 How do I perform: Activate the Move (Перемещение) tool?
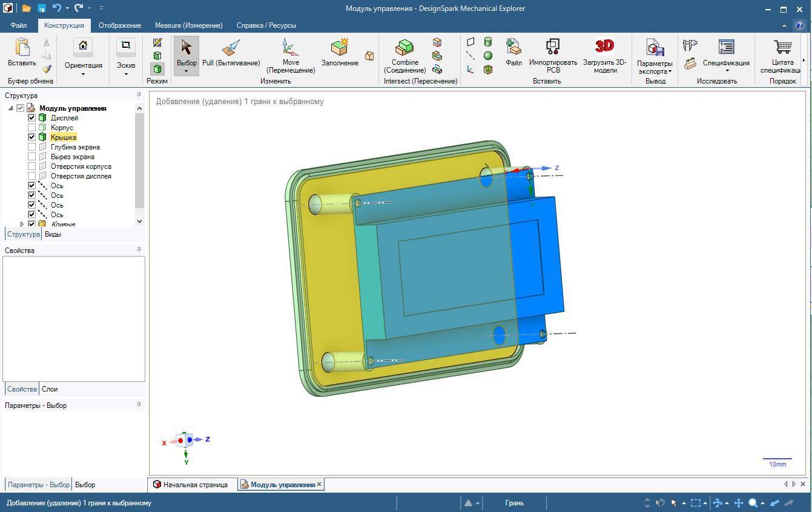click(290, 53)
